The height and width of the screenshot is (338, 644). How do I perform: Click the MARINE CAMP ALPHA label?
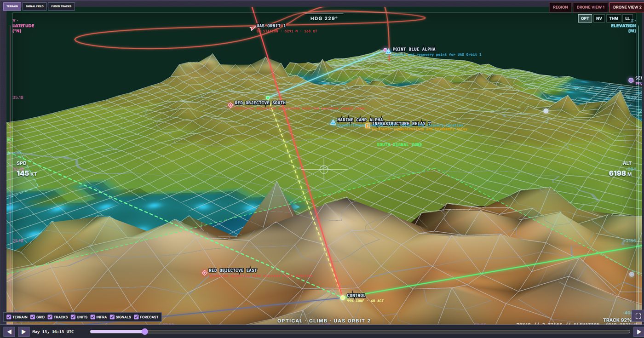pos(360,120)
